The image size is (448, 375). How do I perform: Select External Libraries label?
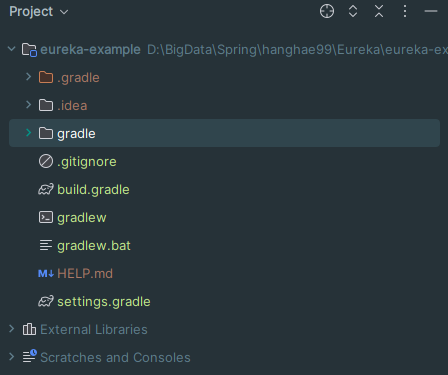[x=94, y=329]
